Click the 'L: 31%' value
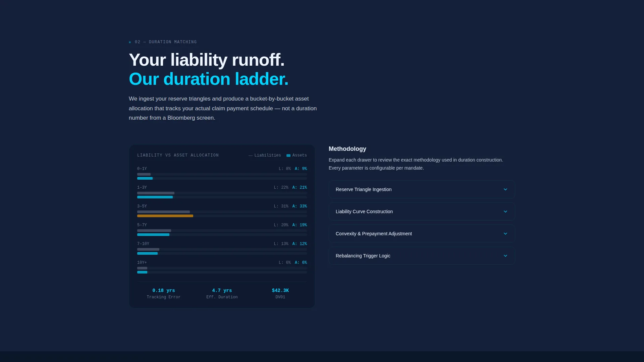Viewport: 644px width, 362px height. [x=281, y=206]
